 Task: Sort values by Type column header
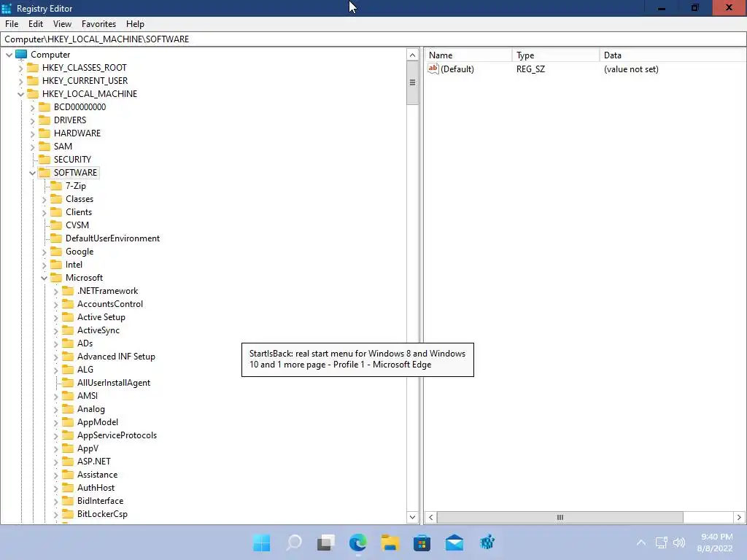555,55
